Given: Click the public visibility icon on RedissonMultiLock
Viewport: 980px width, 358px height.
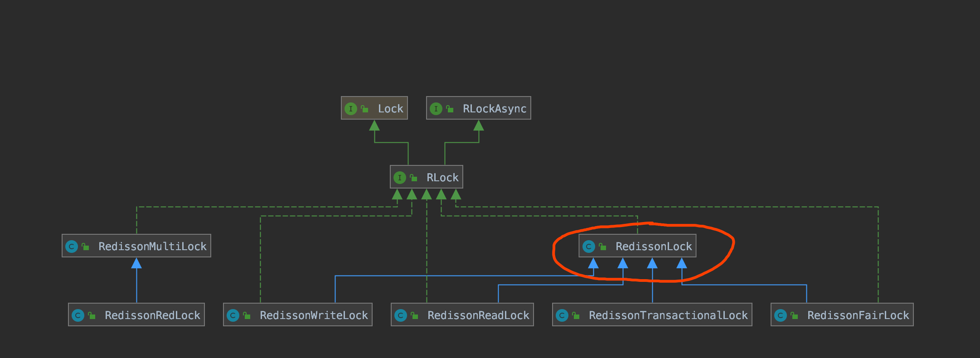Looking at the screenshot, I should click(85, 247).
